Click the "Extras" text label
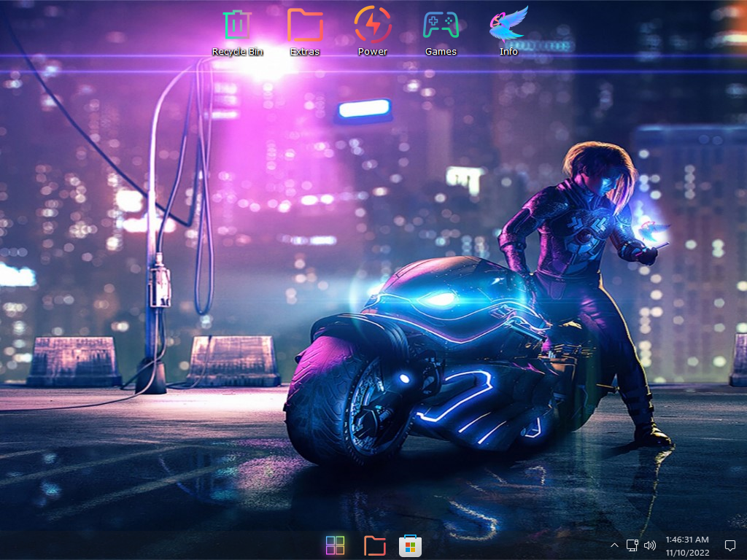 [x=305, y=52]
